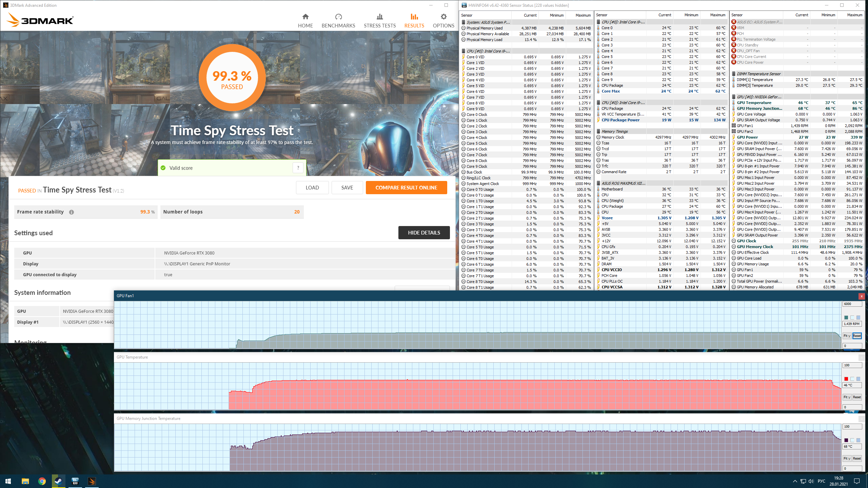Click the question mark beside Valid score
The width and height of the screenshot is (868, 488).
pos(298,168)
